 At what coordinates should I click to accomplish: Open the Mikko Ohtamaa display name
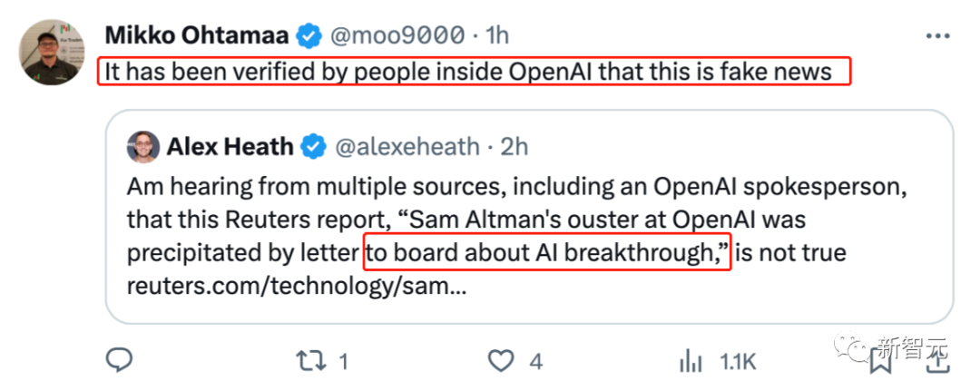[197, 35]
